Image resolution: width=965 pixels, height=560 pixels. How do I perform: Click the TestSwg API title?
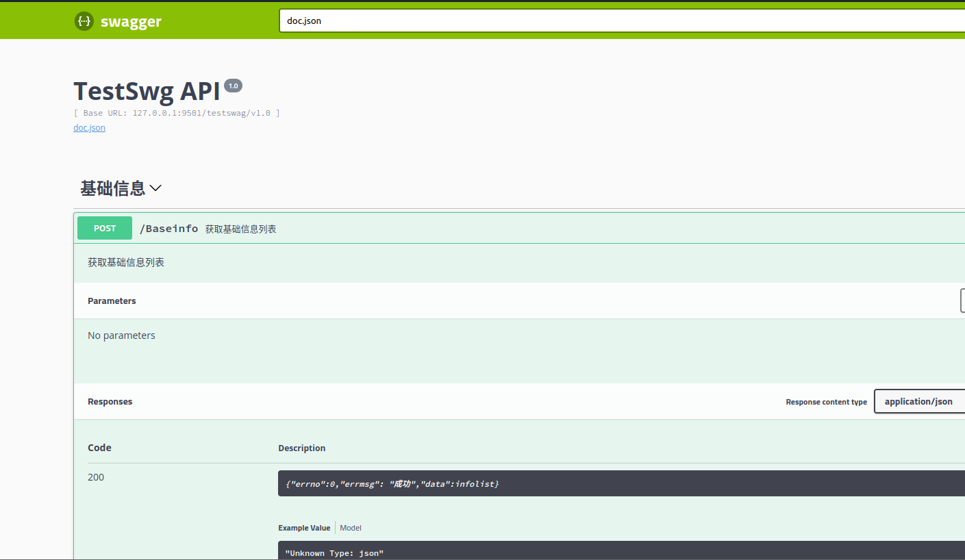coord(147,91)
